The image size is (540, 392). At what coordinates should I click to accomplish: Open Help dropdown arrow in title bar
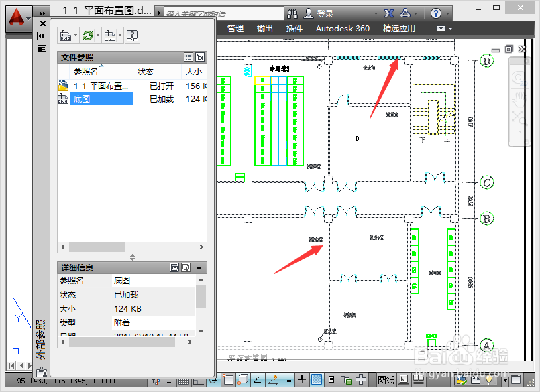point(447,14)
